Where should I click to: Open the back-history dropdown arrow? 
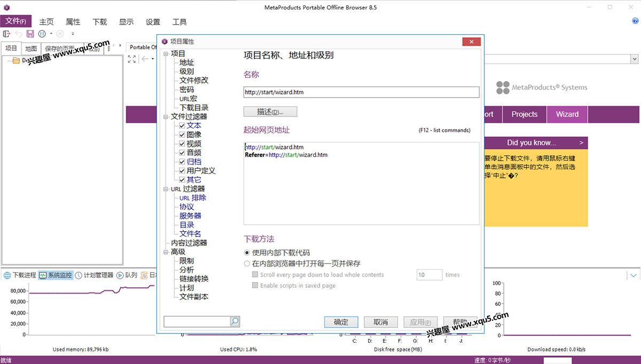152,59
